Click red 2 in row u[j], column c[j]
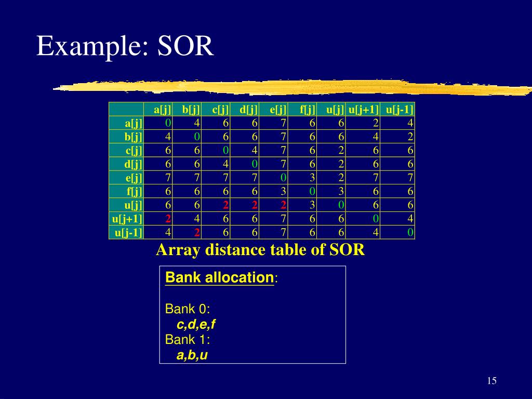 (225, 205)
